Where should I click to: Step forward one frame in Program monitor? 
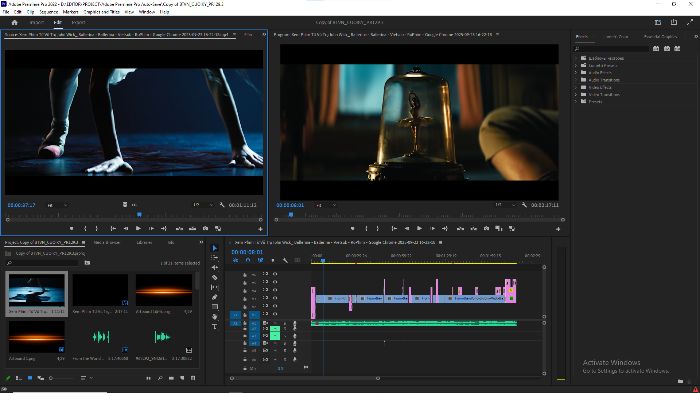tap(432, 229)
